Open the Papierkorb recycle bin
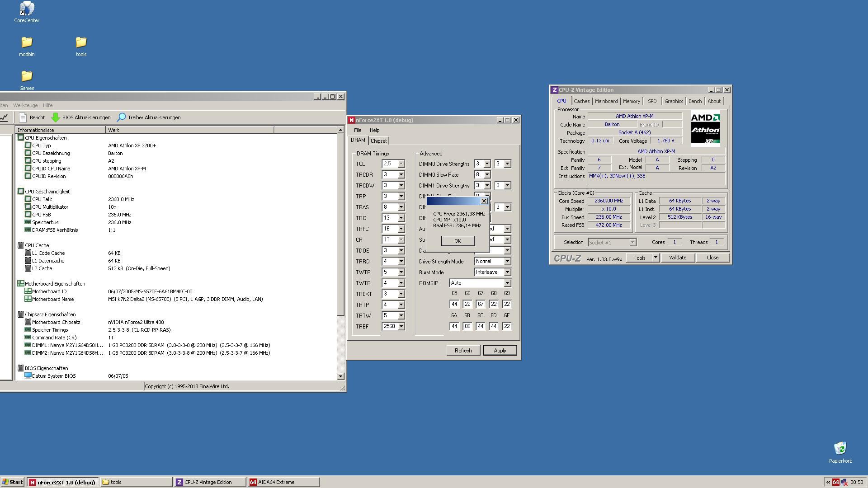The width and height of the screenshot is (868, 488). click(840, 452)
